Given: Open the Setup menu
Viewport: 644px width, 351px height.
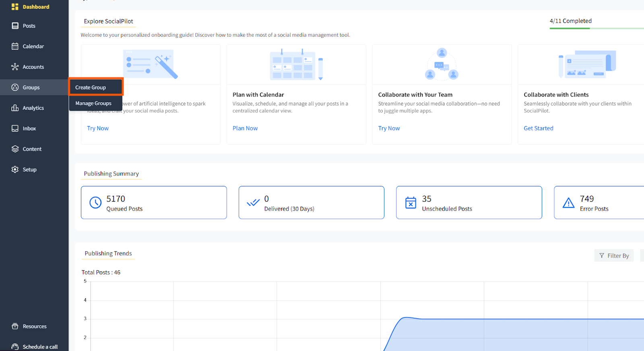Looking at the screenshot, I should tap(34, 169).
